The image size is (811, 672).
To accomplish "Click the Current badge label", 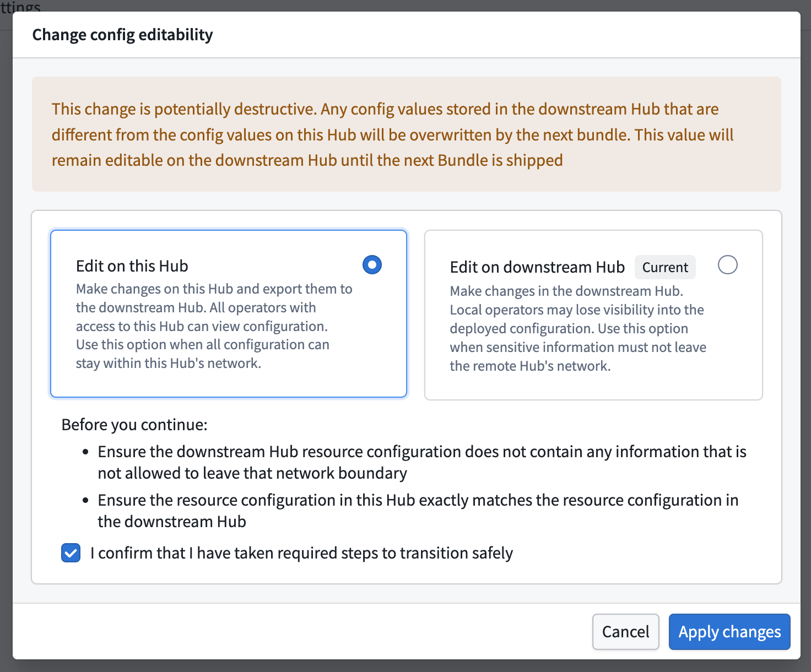I will pos(665,267).
